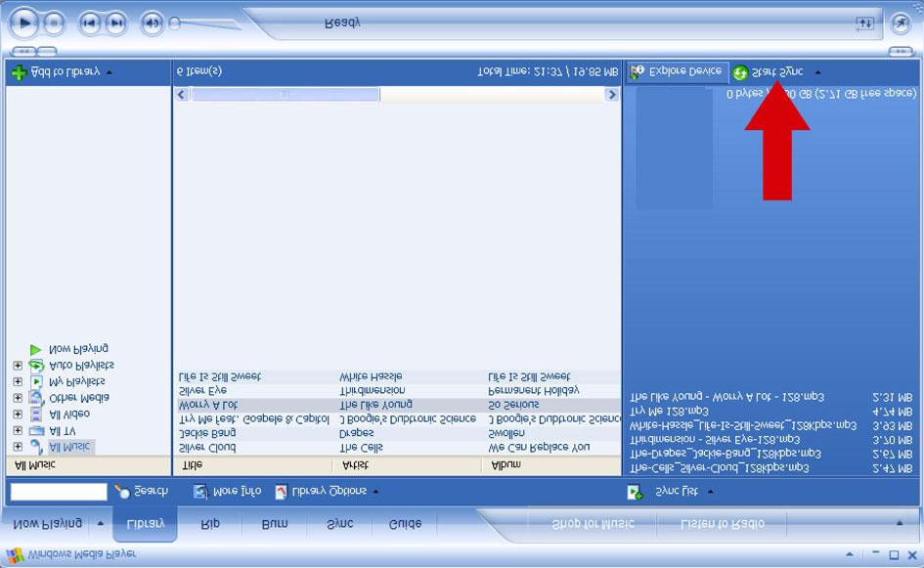This screenshot has width=924, height=568.
Task: Open the arrow beside Now Playing tab
Action: [100, 523]
